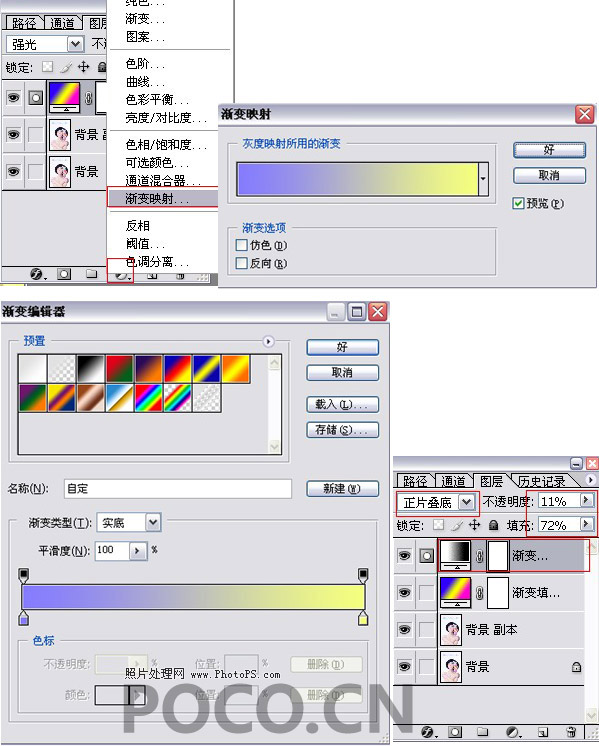Image resolution: width=599 pixels, height=746 pixels.
Task: Lock image pixels brush icon in the 强光 panel
Action: point(66,67)
